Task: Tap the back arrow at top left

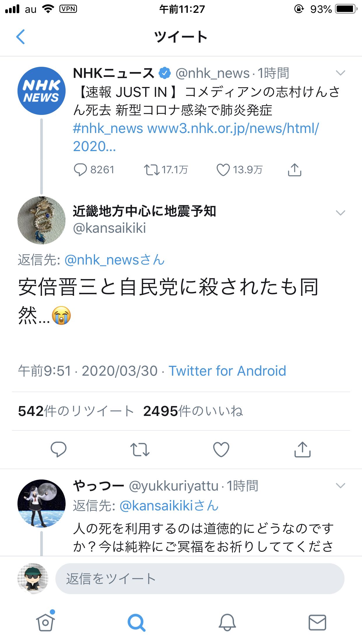Action: (x=21, y=37)
